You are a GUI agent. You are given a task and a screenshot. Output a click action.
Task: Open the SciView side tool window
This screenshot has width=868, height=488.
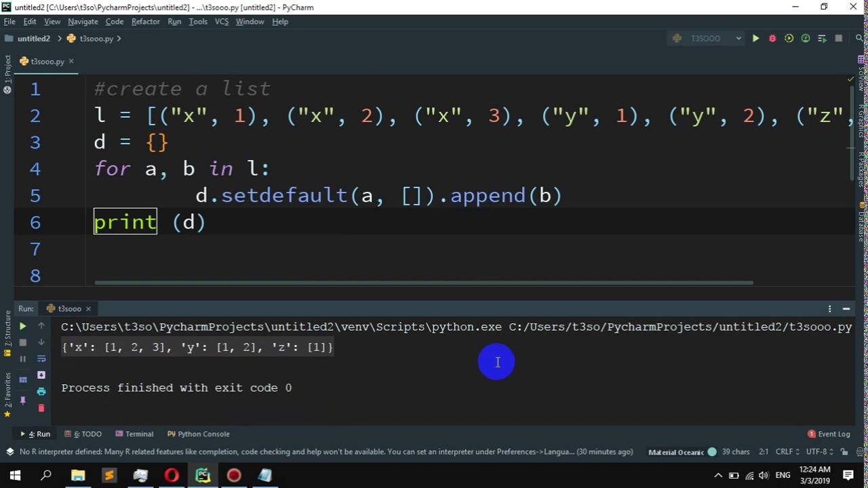click(x=861, y=73)
